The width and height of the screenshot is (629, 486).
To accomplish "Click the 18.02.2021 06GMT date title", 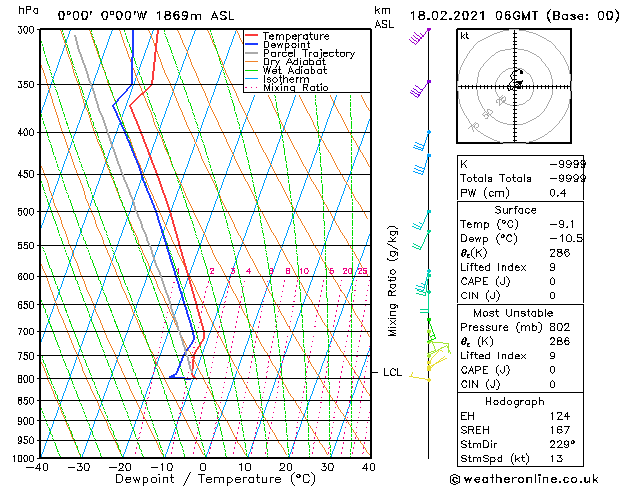I will click(x=474, y=16).
